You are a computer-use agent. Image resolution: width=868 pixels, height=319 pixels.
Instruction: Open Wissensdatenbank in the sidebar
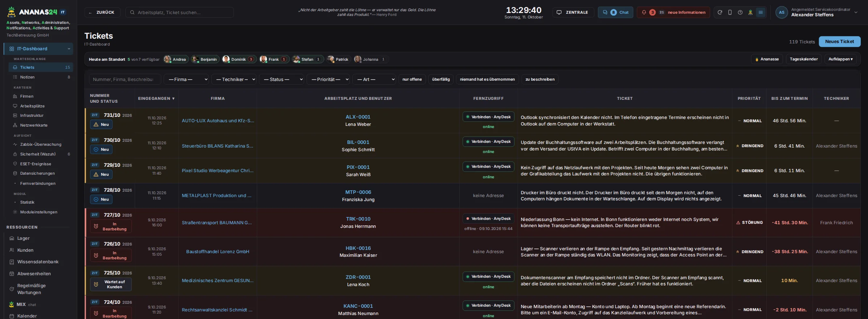coord(38,262)
